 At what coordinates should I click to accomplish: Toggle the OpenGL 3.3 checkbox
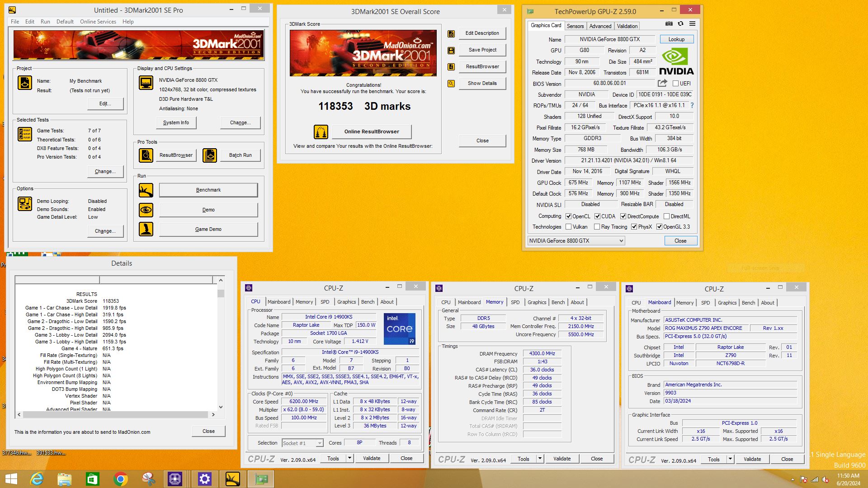point(660,227)
